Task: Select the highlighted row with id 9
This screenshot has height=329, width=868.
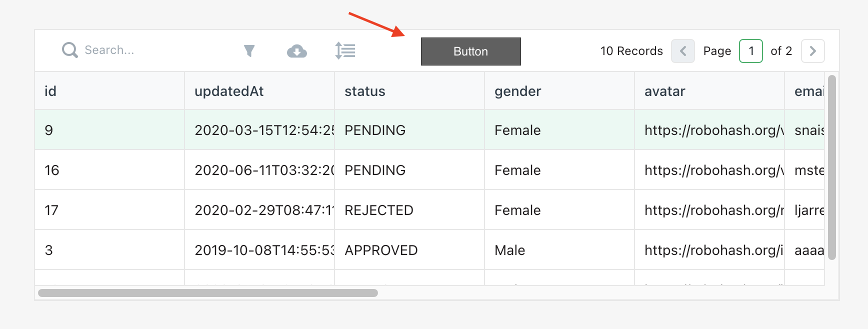Action: point(109,130)
